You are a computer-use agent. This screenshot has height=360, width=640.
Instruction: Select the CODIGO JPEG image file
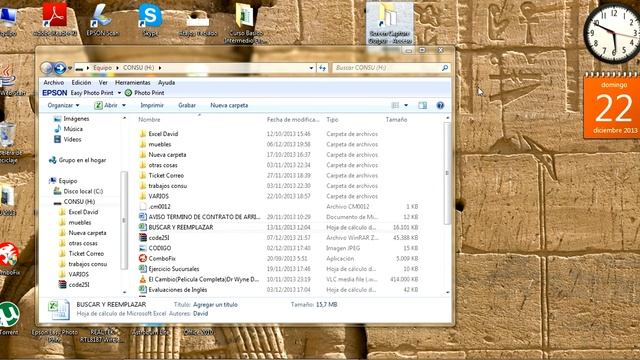(160, 248)
